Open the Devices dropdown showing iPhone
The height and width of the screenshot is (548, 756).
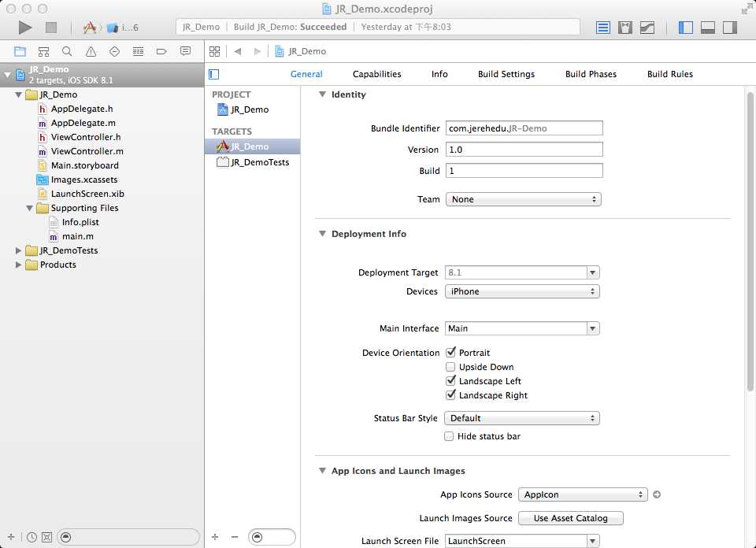(x=522, y=291)
